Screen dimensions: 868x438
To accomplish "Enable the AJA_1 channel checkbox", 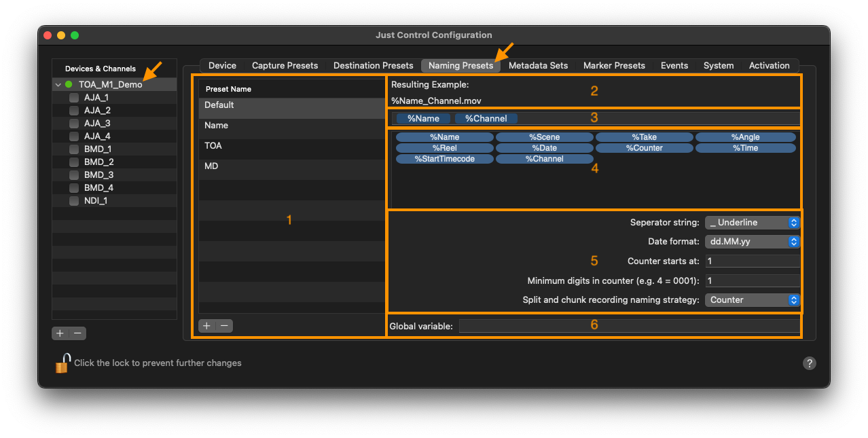I will [74, 98].
